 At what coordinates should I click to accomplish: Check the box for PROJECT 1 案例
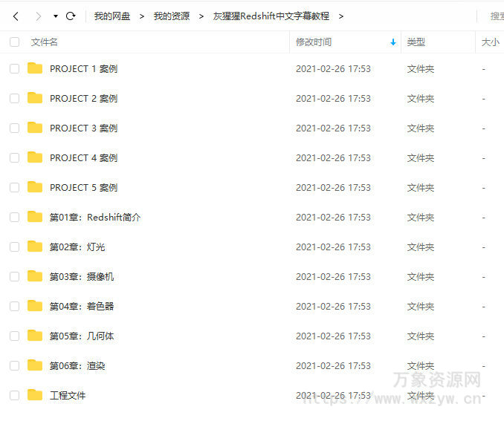point(14,68)
